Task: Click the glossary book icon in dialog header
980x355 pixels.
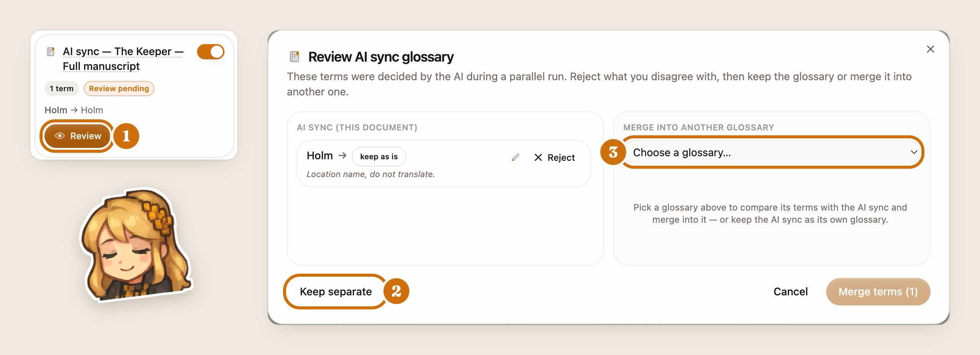Action: [x=294, y=57]
